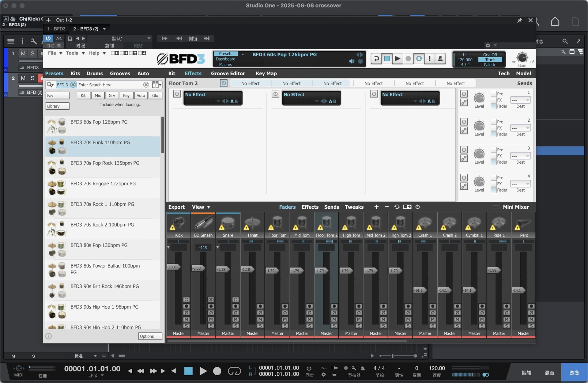Viewport: 588px width, 383px height.
Task: Switch mixer to Tweaks view
Action: (354, 207)
